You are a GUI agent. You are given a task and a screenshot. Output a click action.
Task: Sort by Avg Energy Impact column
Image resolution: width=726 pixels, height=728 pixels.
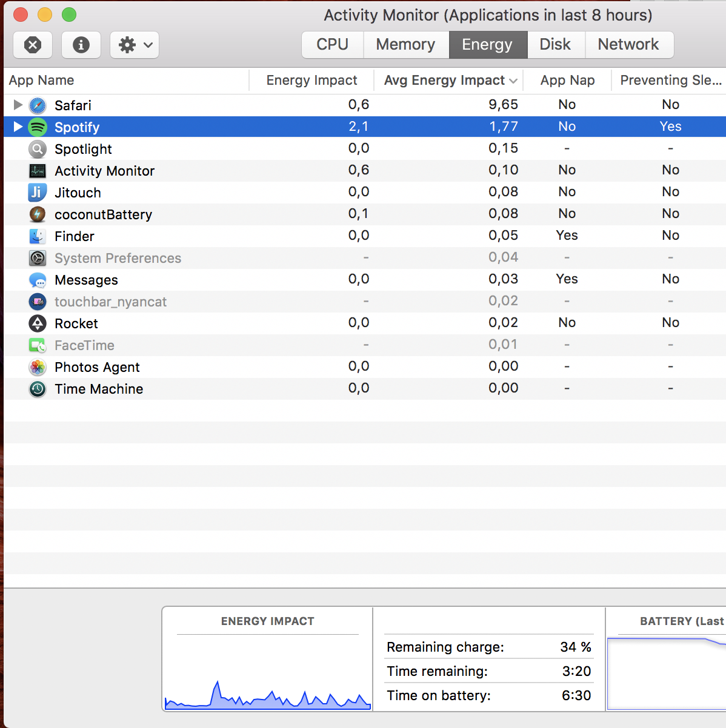click(x=448, y=81)
